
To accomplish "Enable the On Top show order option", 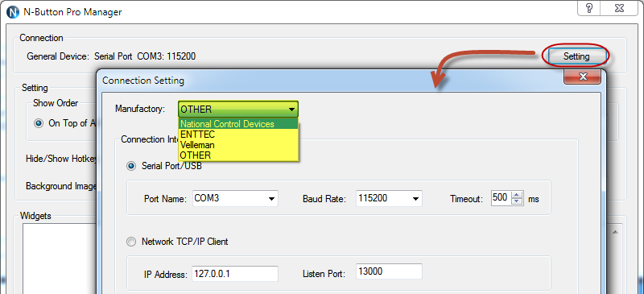I will coord(39,123).
